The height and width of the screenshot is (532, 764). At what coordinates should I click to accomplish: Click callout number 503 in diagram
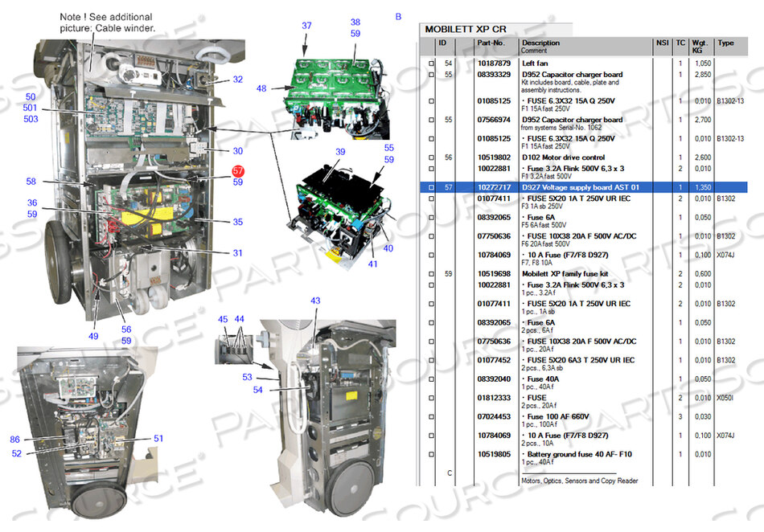click(31, 119)
